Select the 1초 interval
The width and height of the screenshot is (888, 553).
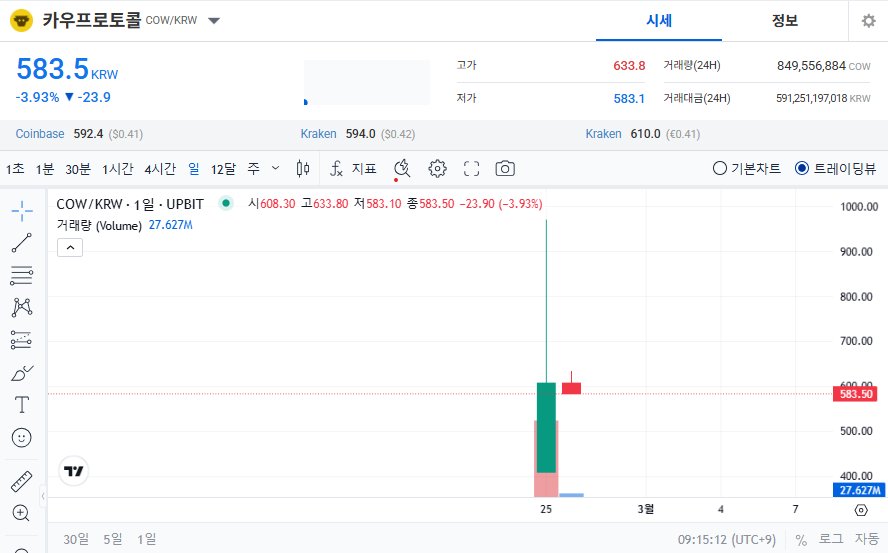[x=15, y=169]
